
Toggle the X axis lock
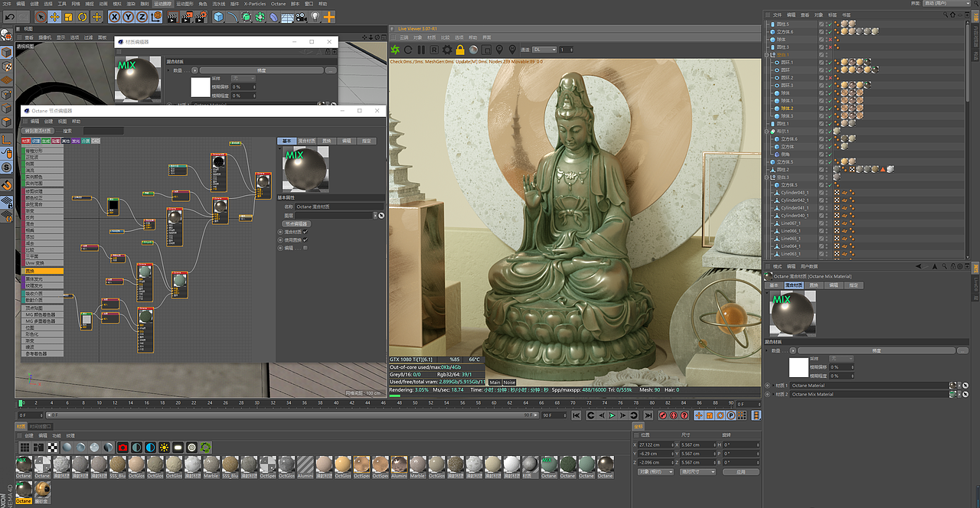(115, 17)
